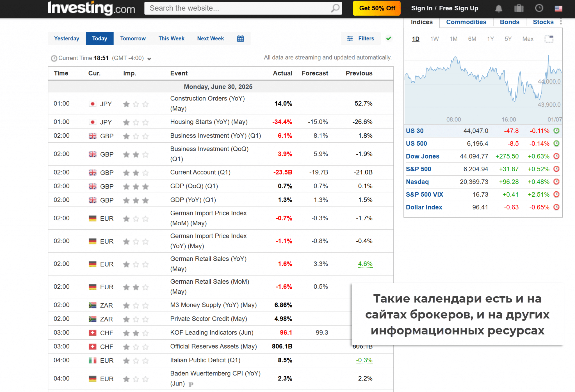Open the Dow Jones link
Screen dimensions: 575x392
point(423,156)
